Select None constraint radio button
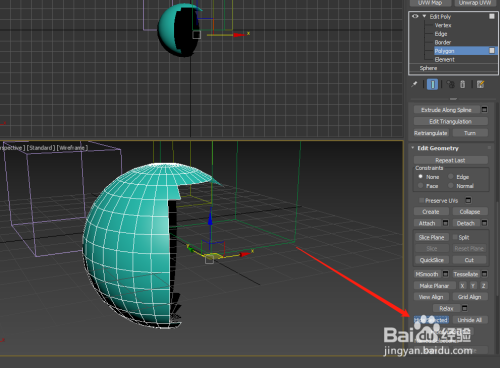Screen dimensions: 500x368 pos(421,177)
